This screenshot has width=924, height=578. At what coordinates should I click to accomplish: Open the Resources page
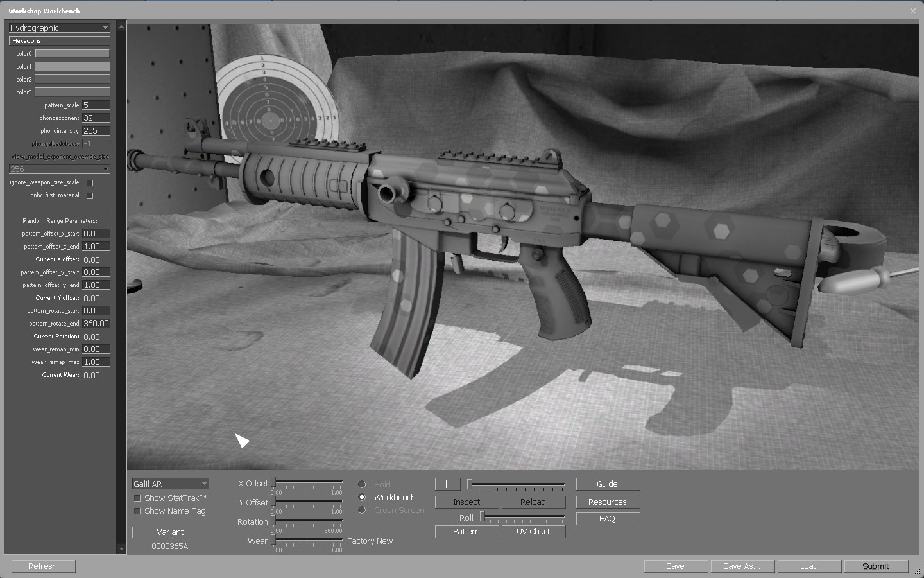tap(608, 502)
